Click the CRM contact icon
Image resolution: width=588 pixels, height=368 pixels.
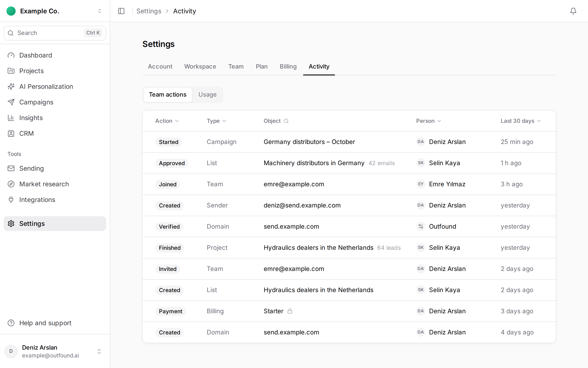(11, 133)
